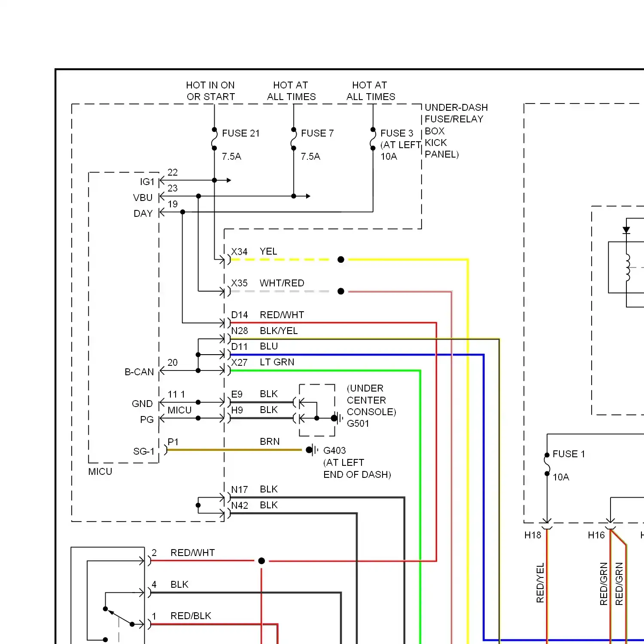Screen dimensions: 644x644
Task: Select the AT LEFT END OF DASH note
Action: tap(357, 468)
